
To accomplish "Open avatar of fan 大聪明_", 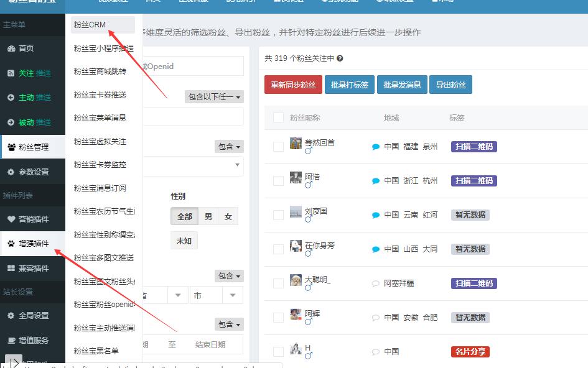I will 296,280.
